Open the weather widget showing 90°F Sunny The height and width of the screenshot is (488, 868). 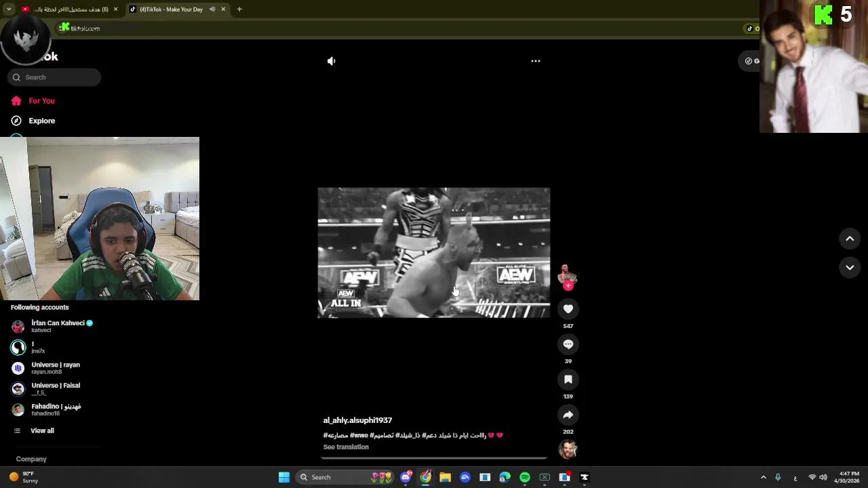[x=24, y=477]
